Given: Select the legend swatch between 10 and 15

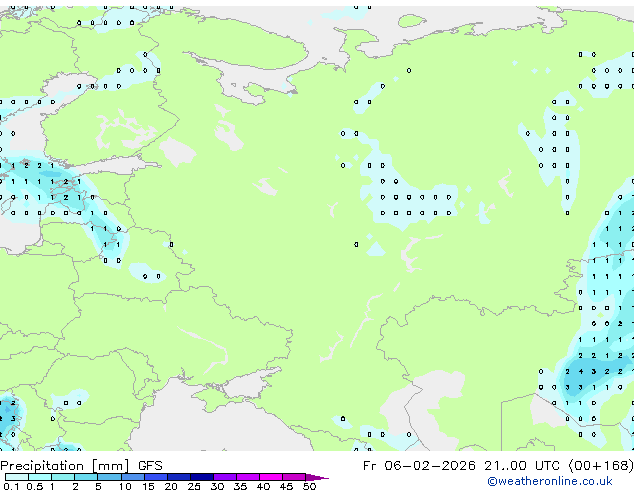Looking at the screenshot, I should click(x=133, y=477).
